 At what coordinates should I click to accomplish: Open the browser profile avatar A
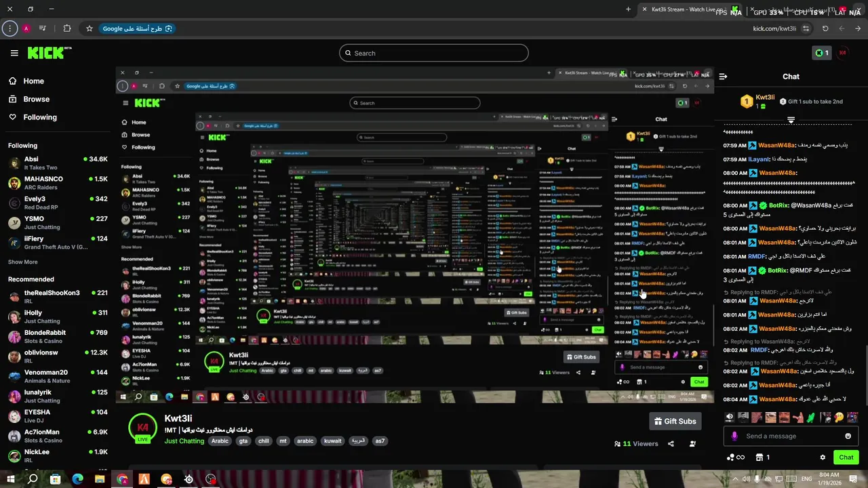tap(26, 28)
